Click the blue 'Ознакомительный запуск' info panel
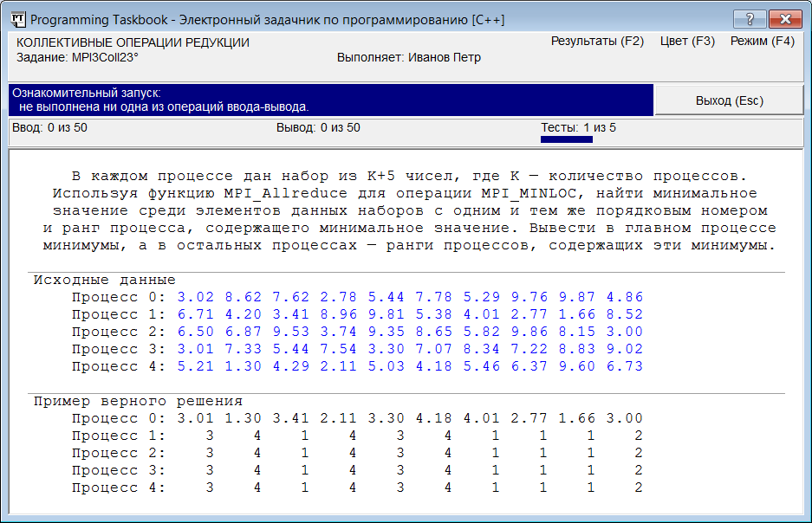Screen dimensions: 812x523 tap(329, 100)
